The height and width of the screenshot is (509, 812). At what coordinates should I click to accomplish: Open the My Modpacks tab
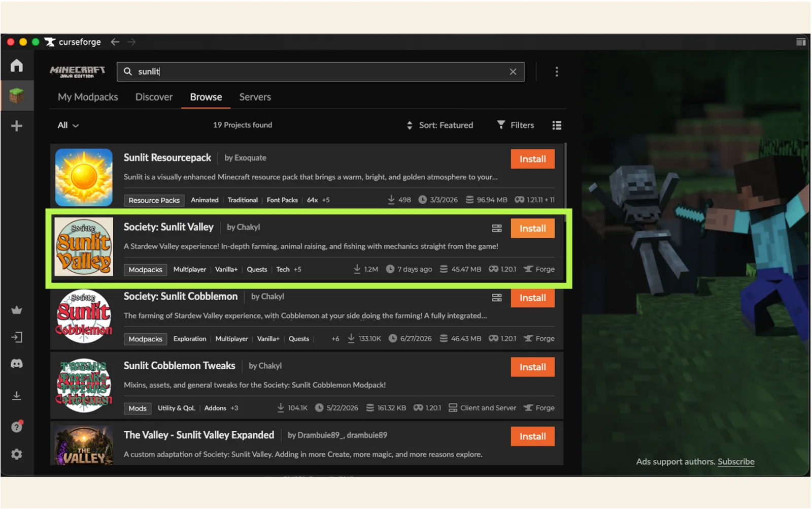click(88, 97)
